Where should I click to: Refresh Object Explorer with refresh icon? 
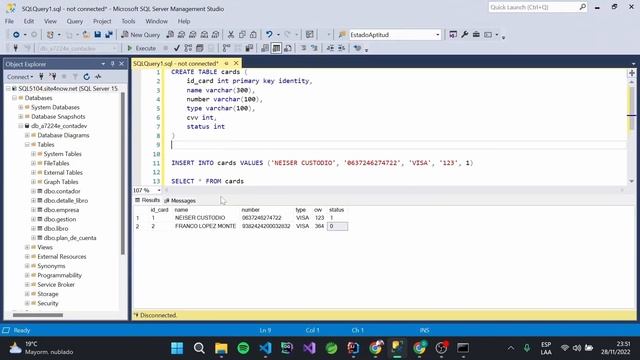click(x=87, y=77)
